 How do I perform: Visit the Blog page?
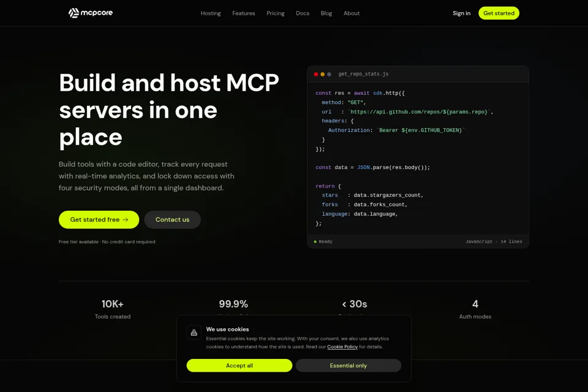point(326,13)
